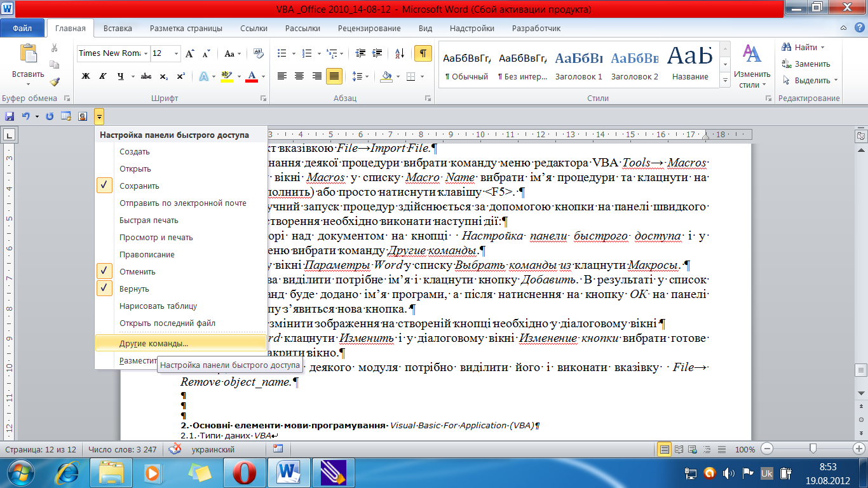Viewport: 868px width, 488px height.
Task: Open Windows Explorer folder in taskbar
Action: coord(111,473)
